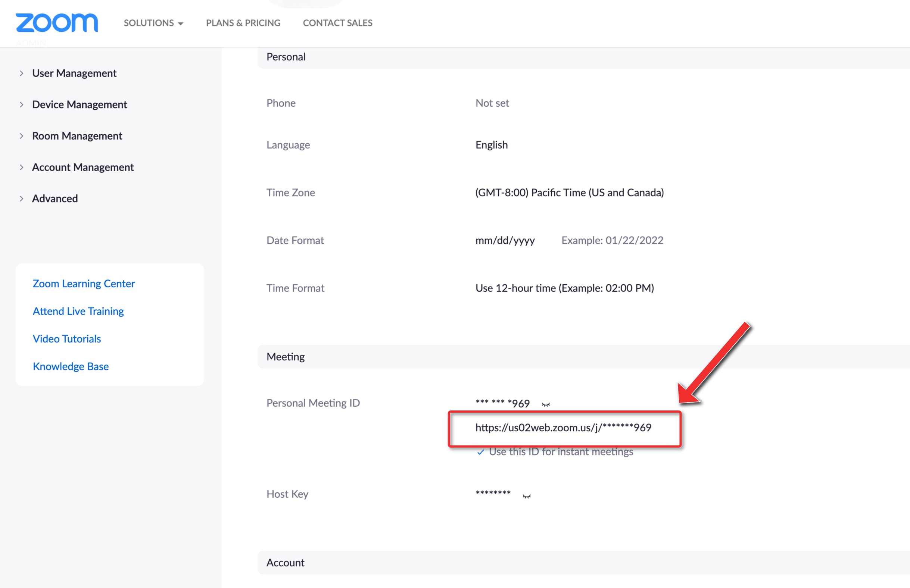The width and height of the screenshot is (910, 588).
Task: Click the personal meeting URL
Action: (x=563, y=428)
